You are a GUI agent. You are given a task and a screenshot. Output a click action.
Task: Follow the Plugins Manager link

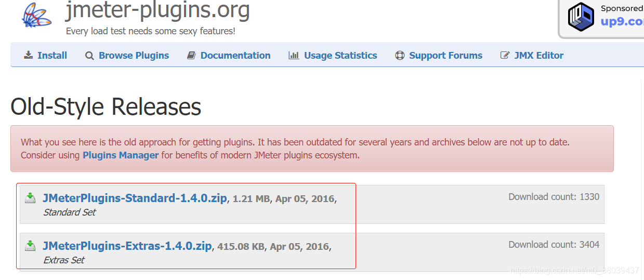click(x=121, y=155)
